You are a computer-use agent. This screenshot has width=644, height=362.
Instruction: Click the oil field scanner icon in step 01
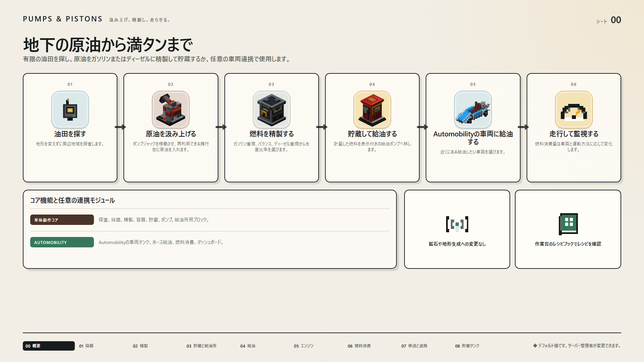point(70,110)
